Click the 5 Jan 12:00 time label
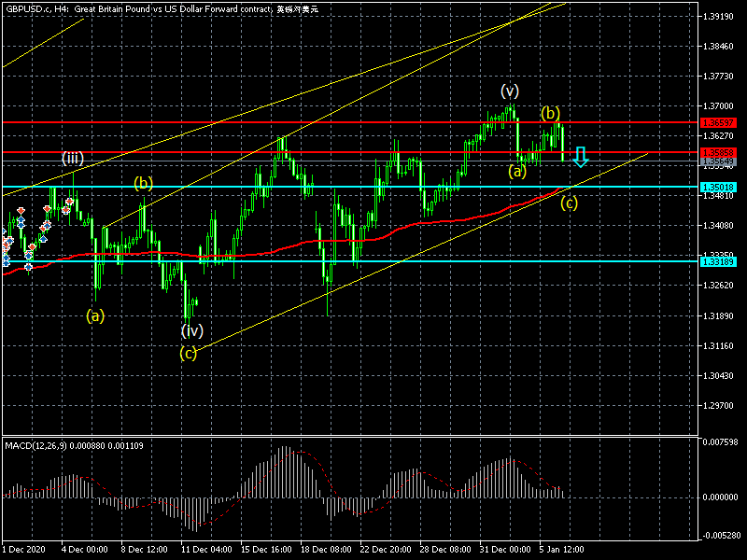747x560 pixels. point(561,550)
